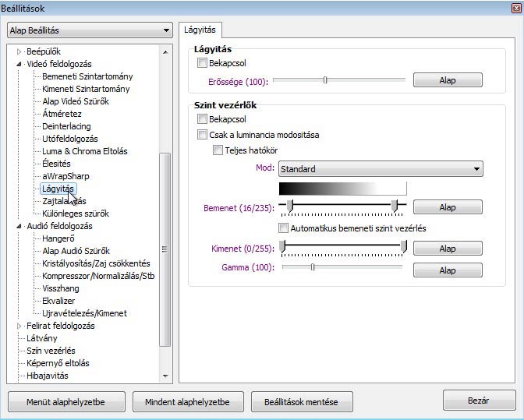Expand the Beépülők tree node
524x420 pixels.
click(x=19, y=51)
